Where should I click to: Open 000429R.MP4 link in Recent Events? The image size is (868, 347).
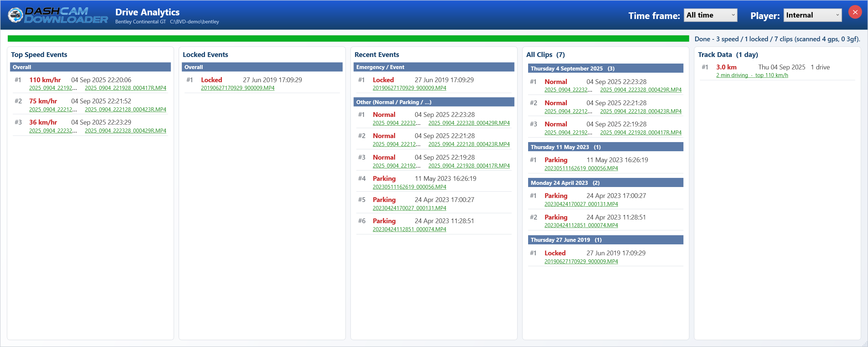[x=469, y=123]
